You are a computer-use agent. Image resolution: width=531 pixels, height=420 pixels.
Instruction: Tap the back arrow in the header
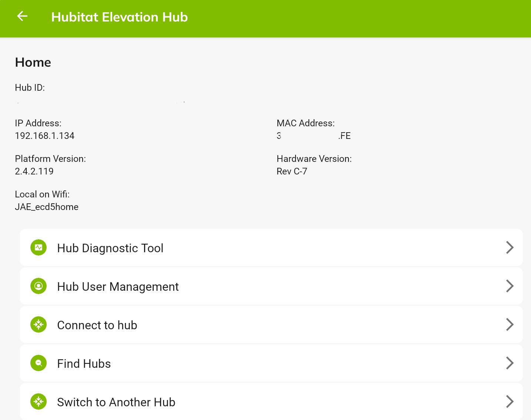tap(23, 16)
